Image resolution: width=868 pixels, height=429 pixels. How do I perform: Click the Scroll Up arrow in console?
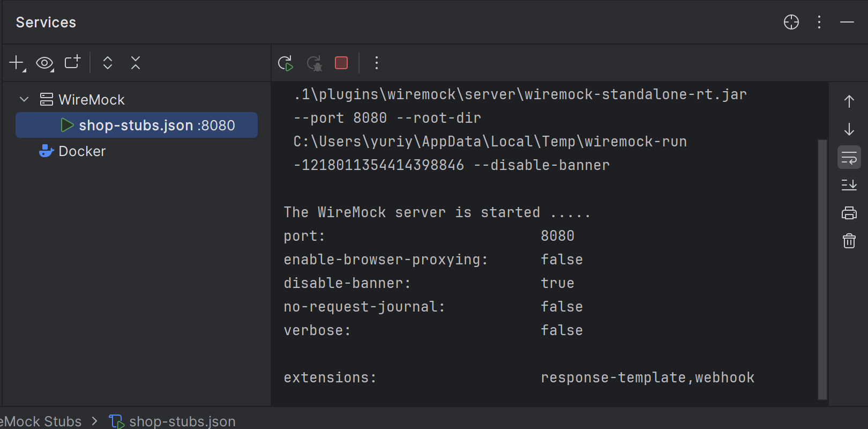(849, 101)
